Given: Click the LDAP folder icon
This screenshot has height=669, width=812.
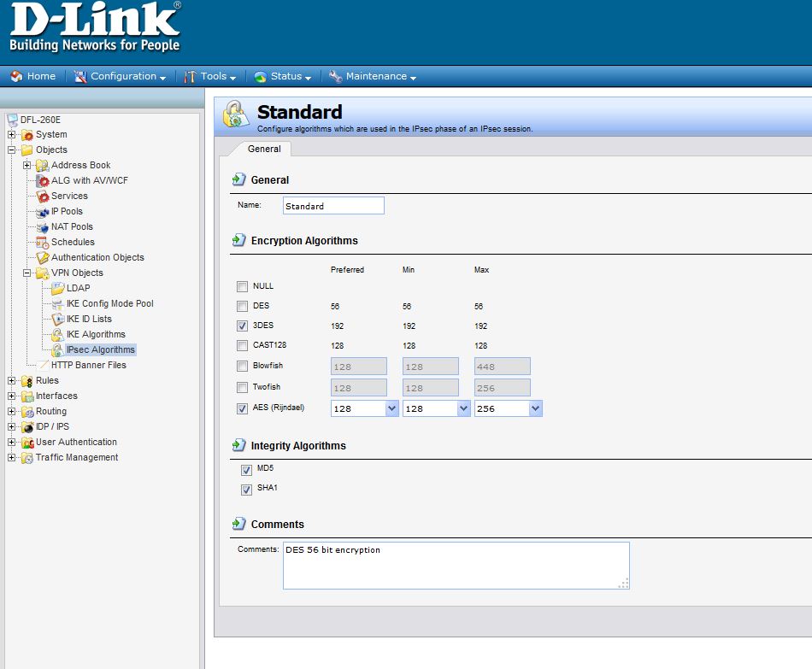Looking at the screenshot, I should click(58, 289).
